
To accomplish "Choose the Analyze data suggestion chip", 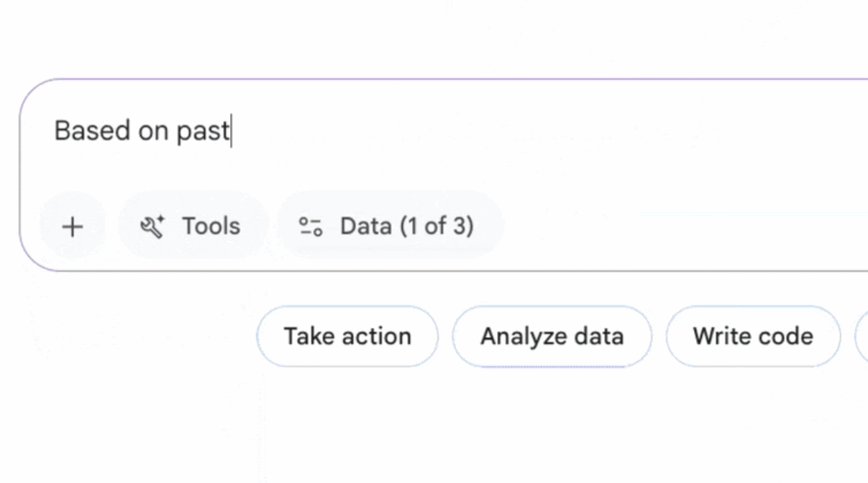I will tap(552, 336).
